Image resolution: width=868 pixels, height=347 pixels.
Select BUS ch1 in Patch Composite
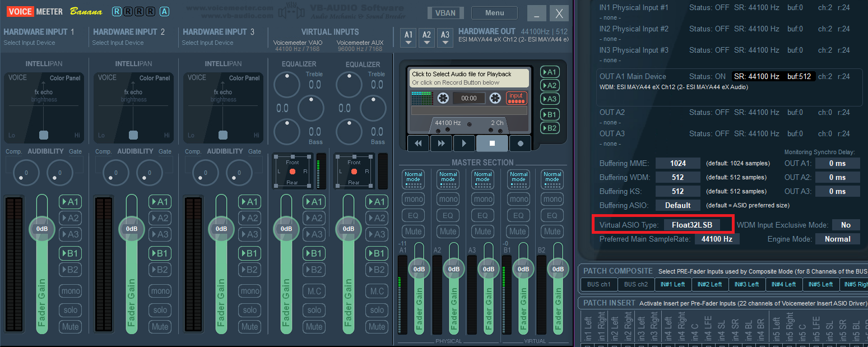[x=598, y=284]
